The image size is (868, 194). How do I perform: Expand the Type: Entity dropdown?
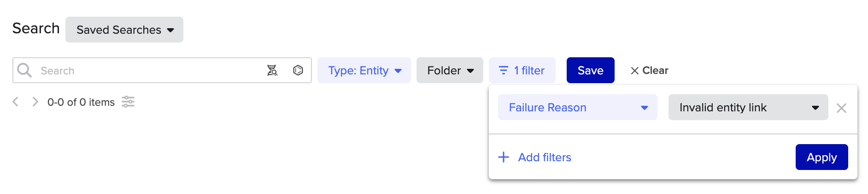tap(364, 70)
